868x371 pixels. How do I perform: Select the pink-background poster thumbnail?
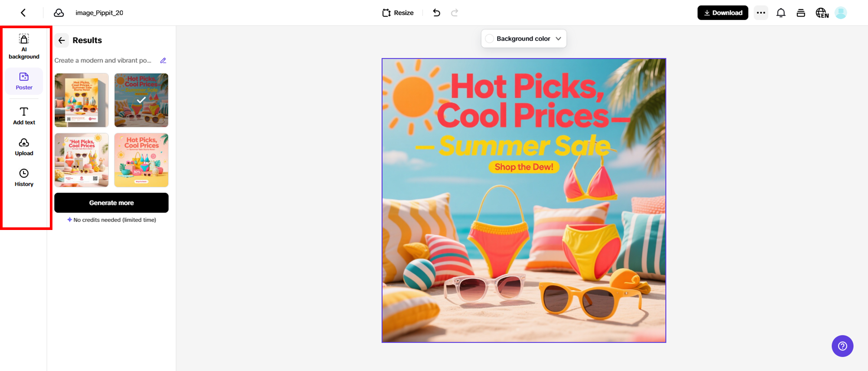[x=141, y=160]
